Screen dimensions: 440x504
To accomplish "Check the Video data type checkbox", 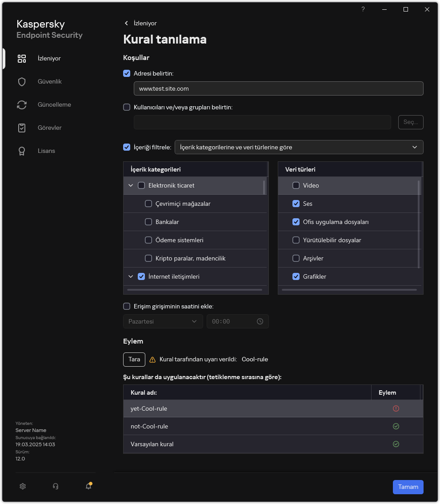I will (x=296, y=185).
